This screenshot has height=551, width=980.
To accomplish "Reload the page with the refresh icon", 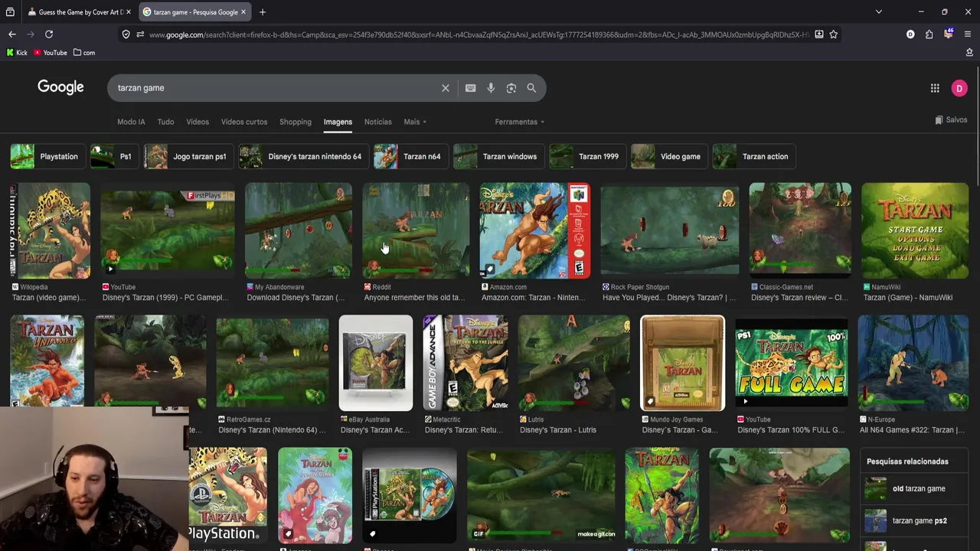I will tap(49, 34).
